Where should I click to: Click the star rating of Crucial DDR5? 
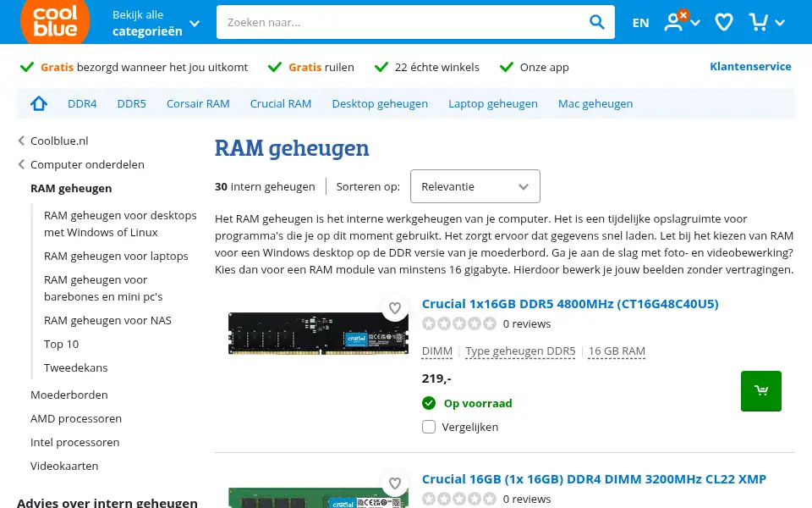click(458, 324)
